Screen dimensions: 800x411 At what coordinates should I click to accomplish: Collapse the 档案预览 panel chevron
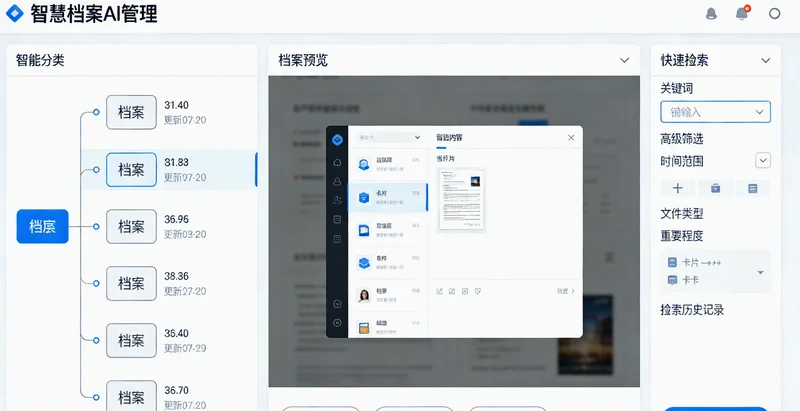[x=624, y=60]
